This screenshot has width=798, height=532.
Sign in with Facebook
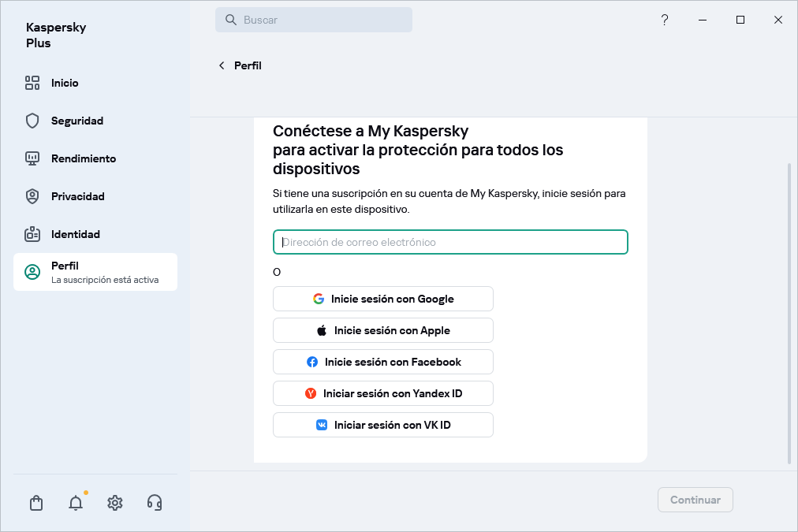coord(382,362)
